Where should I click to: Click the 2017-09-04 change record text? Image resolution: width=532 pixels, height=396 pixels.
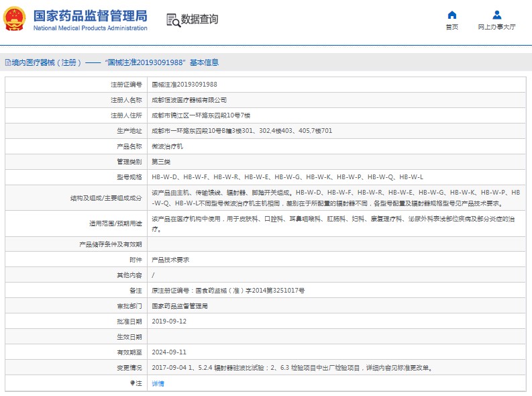292,368
